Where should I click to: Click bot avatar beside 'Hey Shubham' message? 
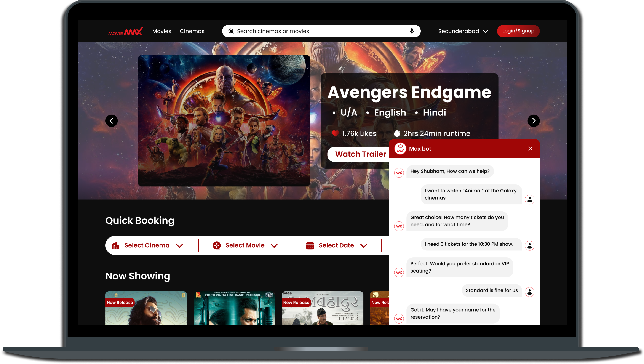point(399,173)
